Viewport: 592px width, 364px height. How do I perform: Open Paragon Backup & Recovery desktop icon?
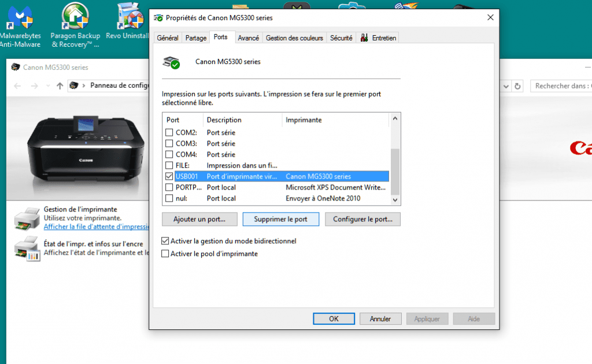pyautogui.click(x=75, y=25)
